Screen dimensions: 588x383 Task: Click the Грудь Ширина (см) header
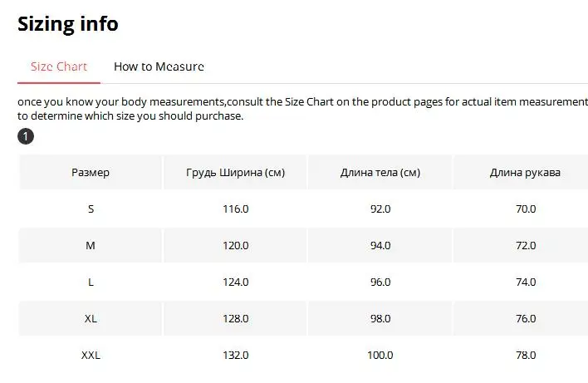point(236,173)
